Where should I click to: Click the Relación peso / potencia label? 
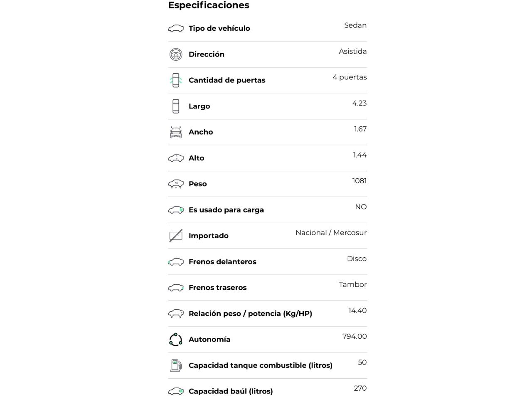250,313
